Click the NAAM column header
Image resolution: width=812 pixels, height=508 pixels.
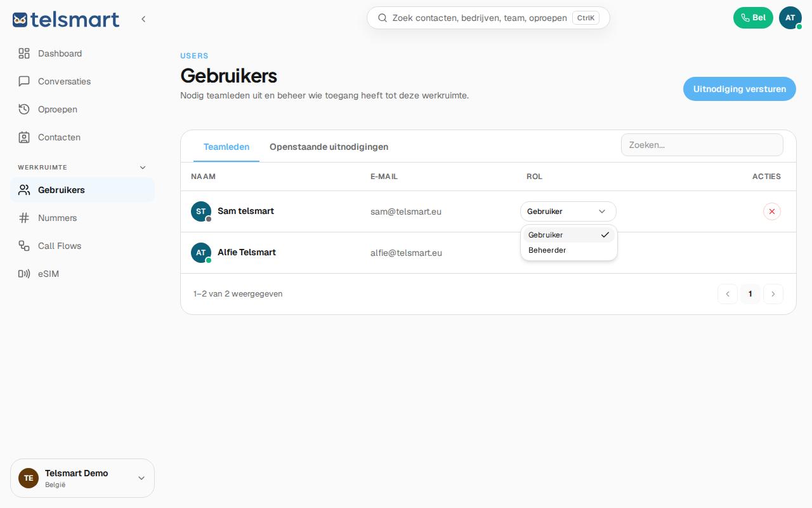tap(203, 177)
